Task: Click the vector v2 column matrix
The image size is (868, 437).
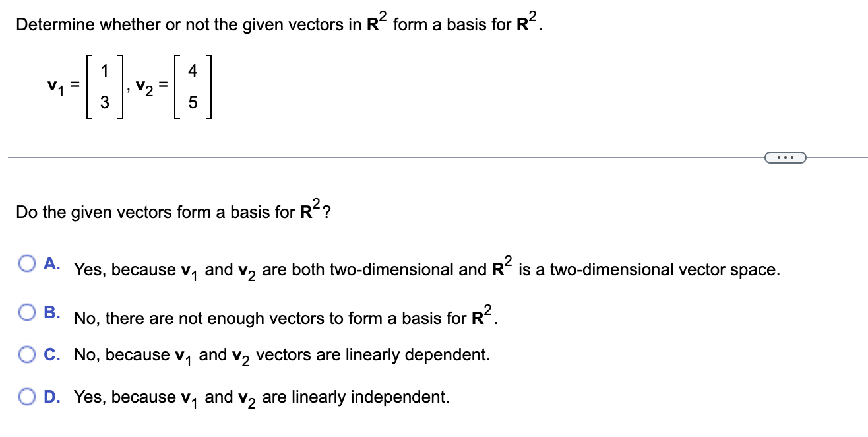Action: [193, 86]
